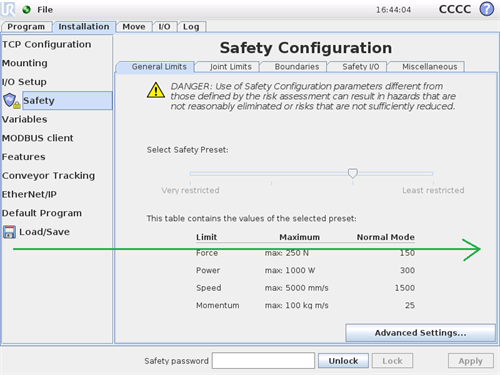
Task: Open the help question mark icon
Action: coord(487,9)
